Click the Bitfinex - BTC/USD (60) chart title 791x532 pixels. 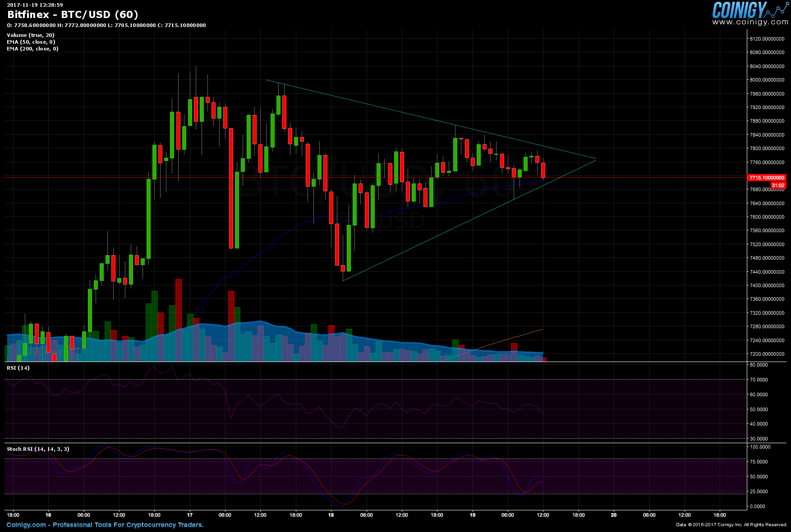pos(73,14)
